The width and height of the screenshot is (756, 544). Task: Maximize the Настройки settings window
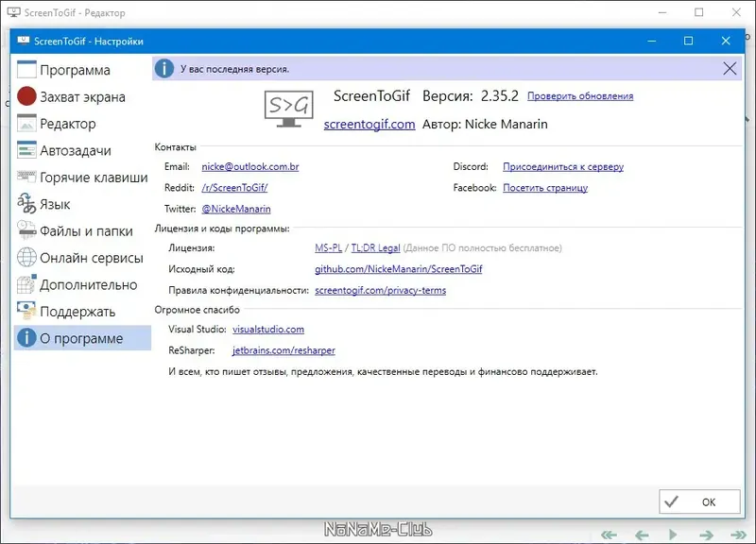coord(689,41)
